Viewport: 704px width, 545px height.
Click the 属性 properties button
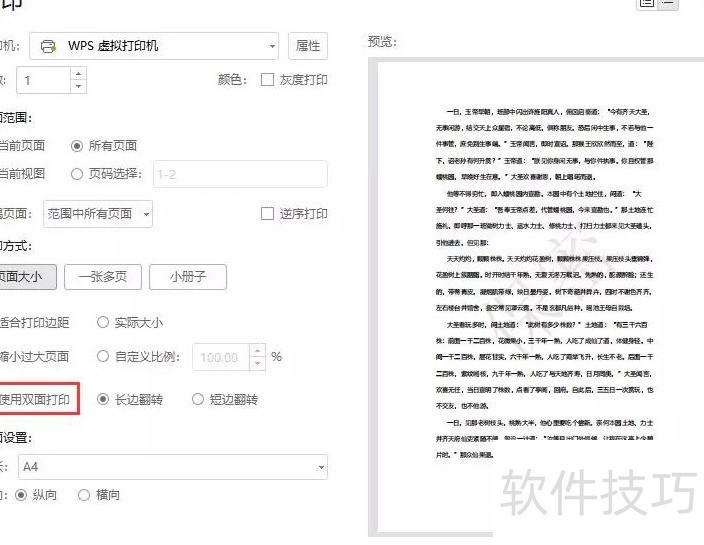pos(308,46)
